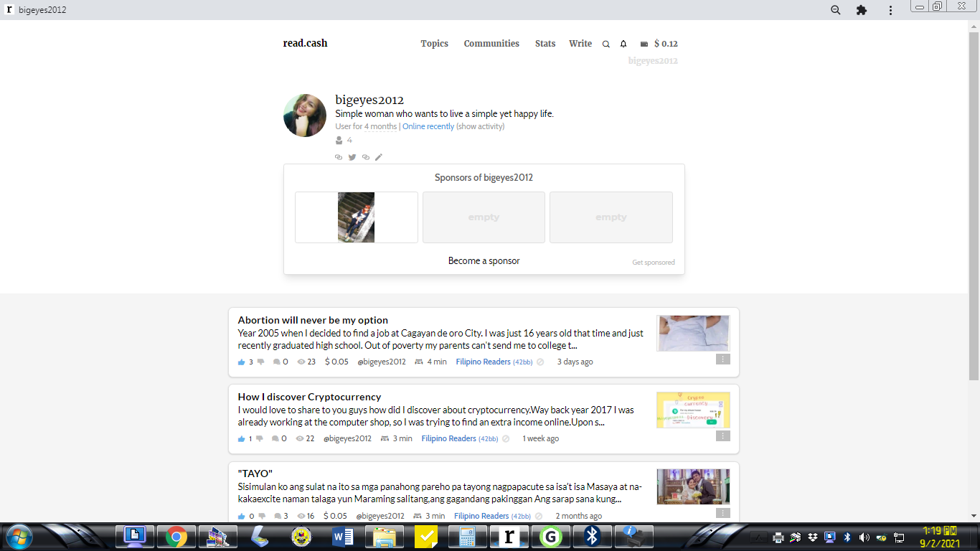Open comments icon on the "TAYO" article
Screen dimensions: 980x551
click(x=278, y=517)
